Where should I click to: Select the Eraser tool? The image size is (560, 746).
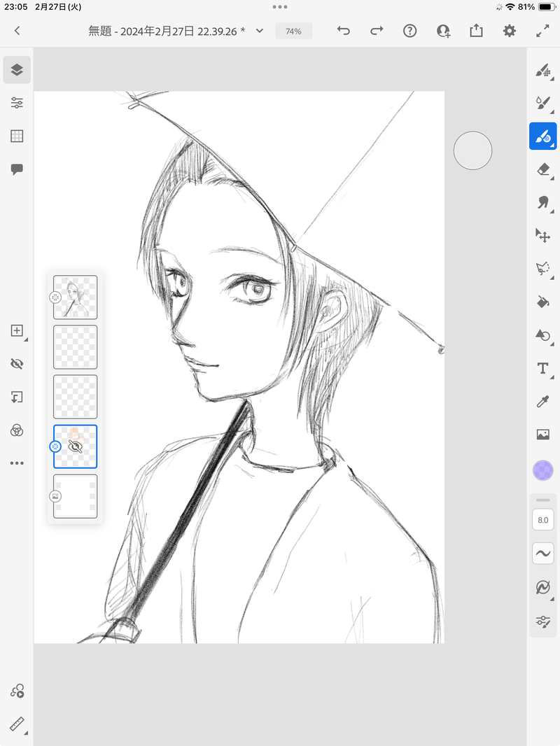[x=543, y=169]
